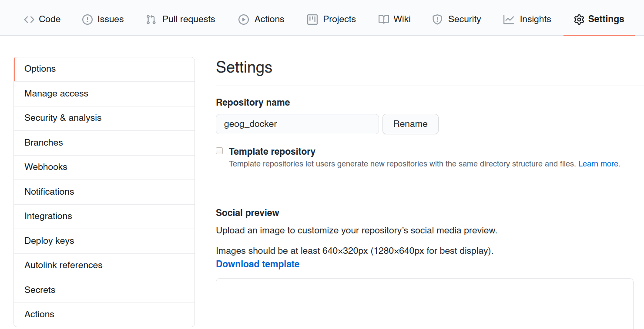
Task: Click the Issues circle icon
Action: [87, 20]
